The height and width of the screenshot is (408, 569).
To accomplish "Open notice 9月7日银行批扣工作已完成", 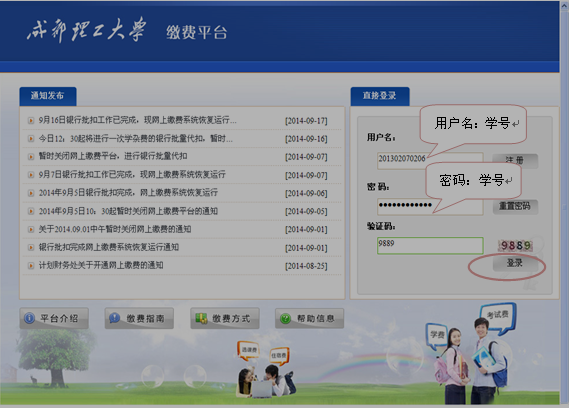I will (132, 175).
